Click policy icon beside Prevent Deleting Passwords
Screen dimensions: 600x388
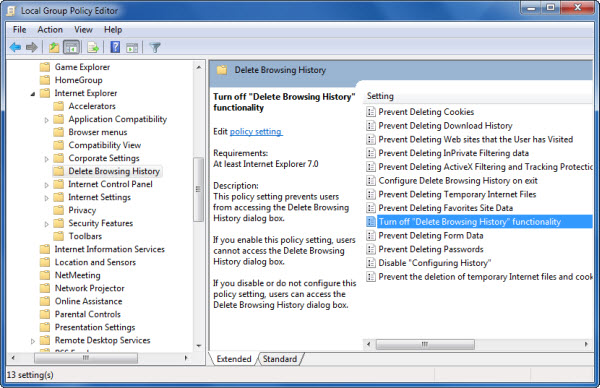pyautogui.click(x=371, y=249)
